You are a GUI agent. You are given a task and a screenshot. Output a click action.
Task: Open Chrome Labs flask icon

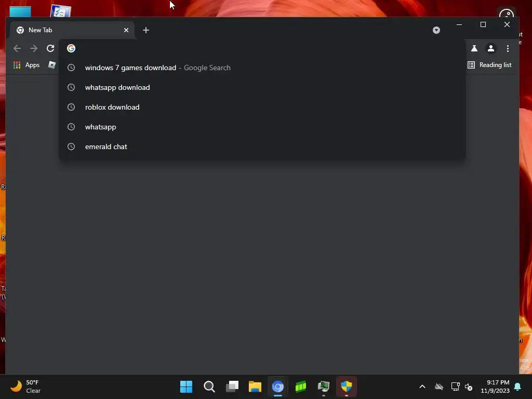[x=474, y=48]
